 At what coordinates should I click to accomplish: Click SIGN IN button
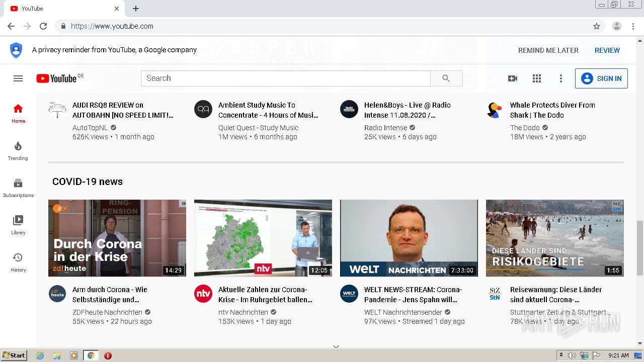(x=601, y=78)
